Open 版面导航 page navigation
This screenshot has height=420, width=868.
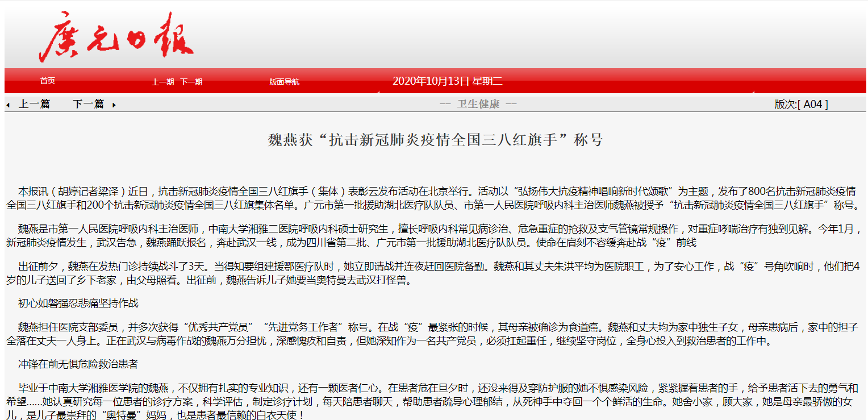pyautogui.click(x=284, y=82)
